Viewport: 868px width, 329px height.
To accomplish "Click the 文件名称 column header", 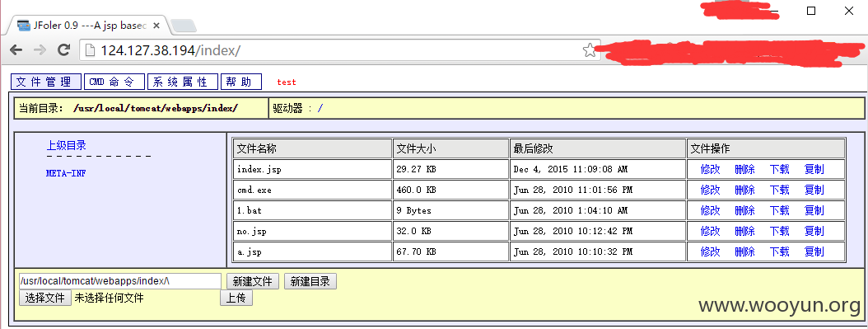I will [x=312, y=148].
